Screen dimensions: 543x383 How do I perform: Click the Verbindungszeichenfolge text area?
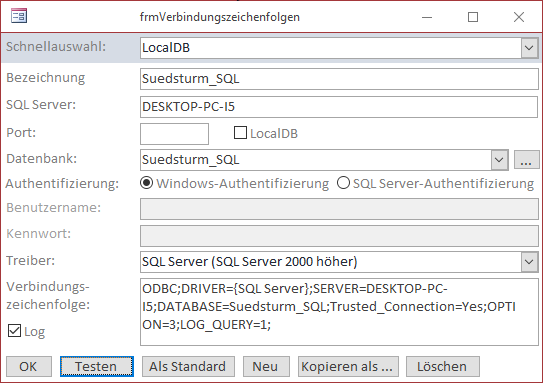point(339,312)
